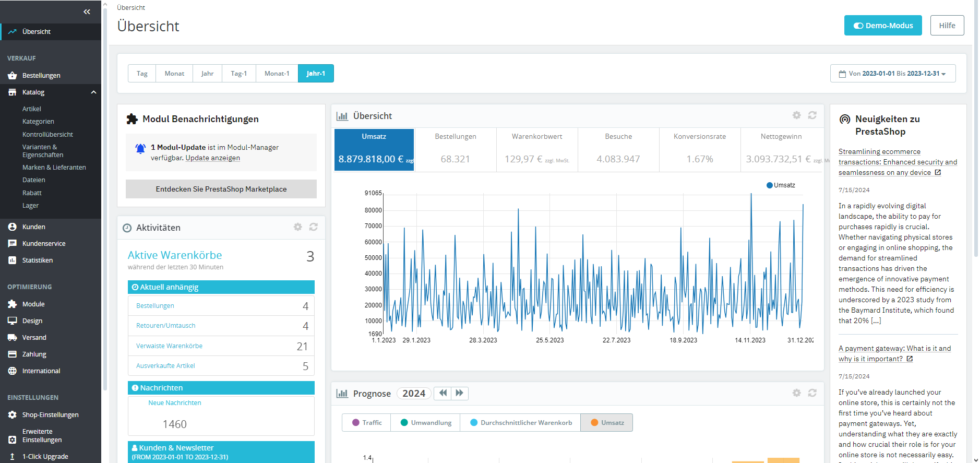
Task: Show Warenkorbwert KPI in chart
Action: click(x=537, y=150)
